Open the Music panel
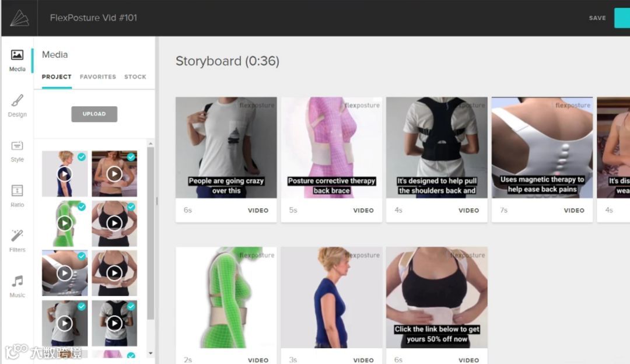 click(17, 286)
